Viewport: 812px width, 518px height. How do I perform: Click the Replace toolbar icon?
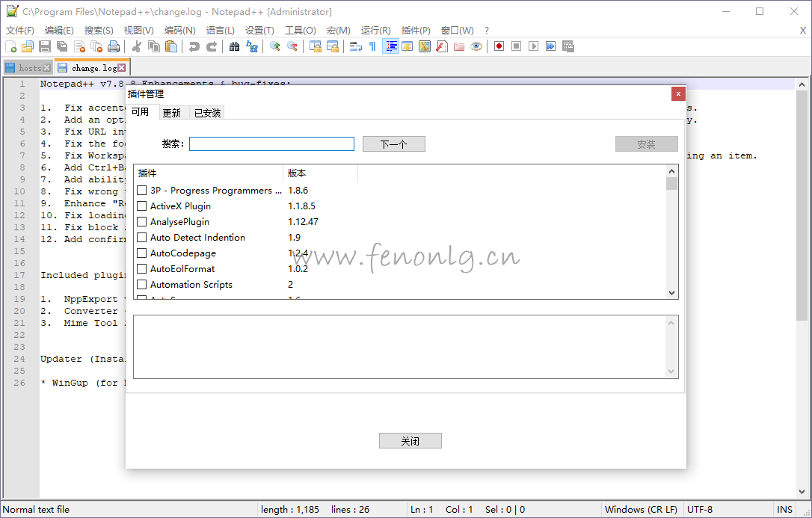pos(252,46)
